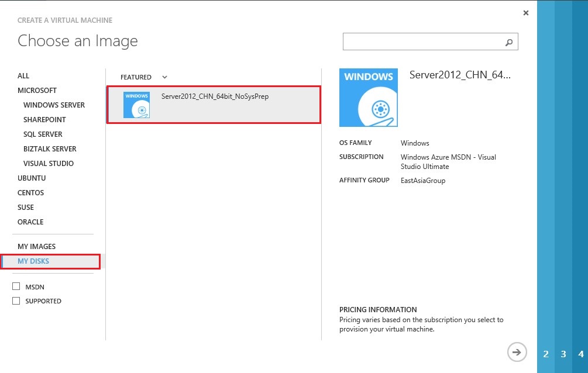Close the Create a Virtual Machine dialog
The height and width of the screenshot is (373, 588).
click(526, 13)
